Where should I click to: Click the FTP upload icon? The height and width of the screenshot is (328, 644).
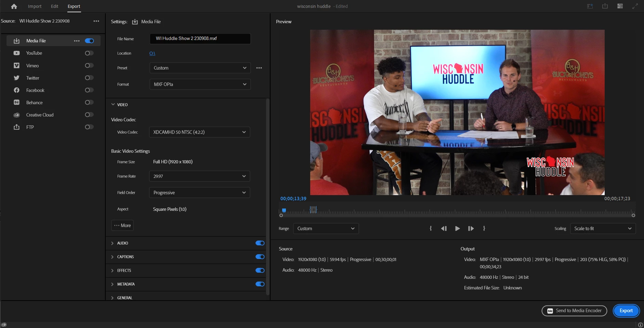16,127
